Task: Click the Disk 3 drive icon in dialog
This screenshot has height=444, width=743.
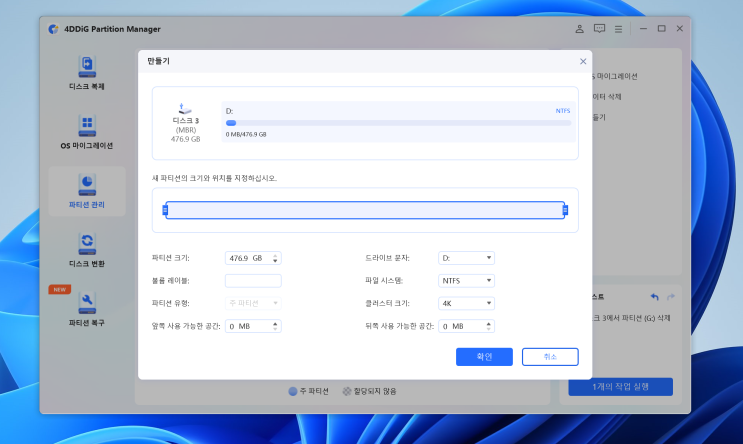Action: pyautogui.click(x=185, y=109)
